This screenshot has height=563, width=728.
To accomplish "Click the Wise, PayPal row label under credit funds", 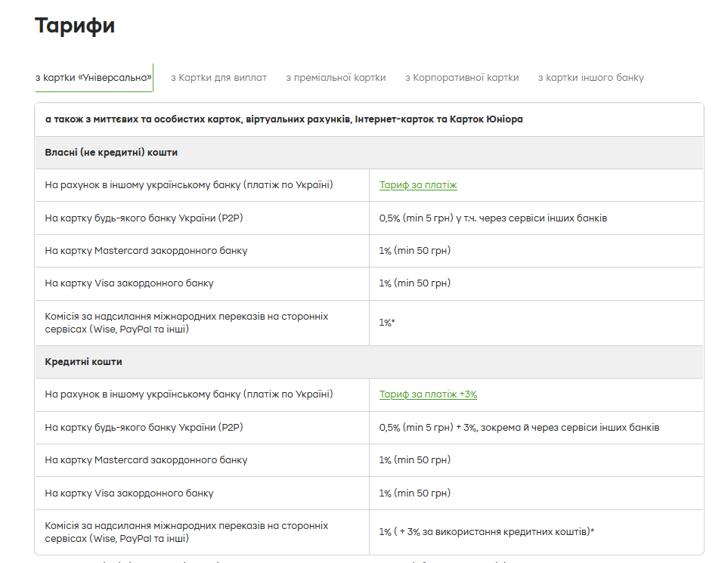I will tap(186, 532).
